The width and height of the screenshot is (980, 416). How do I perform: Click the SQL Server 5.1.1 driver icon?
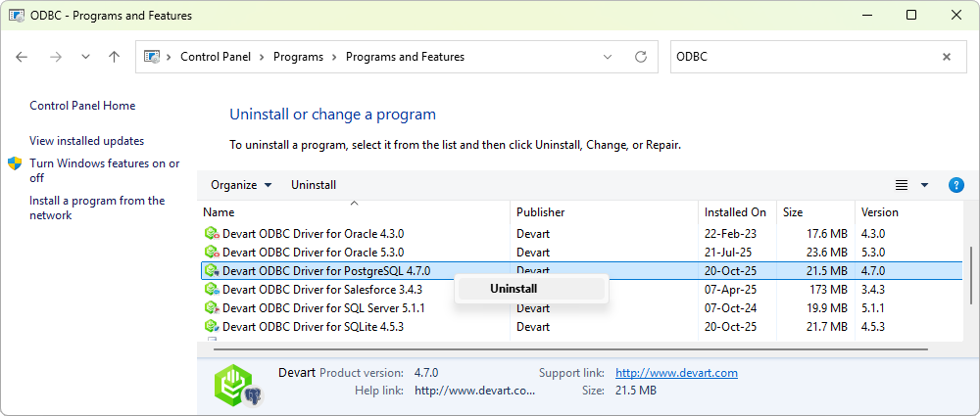213,308
